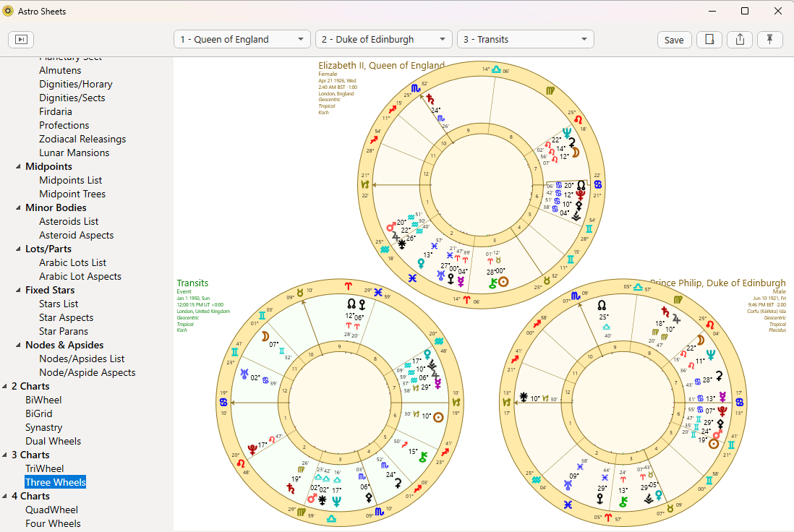Image resolution: width=794 pixels, height=532 pixels.
Task: Open Zodiacal Releasings in sidebar
Action: [x=82, y=140]
